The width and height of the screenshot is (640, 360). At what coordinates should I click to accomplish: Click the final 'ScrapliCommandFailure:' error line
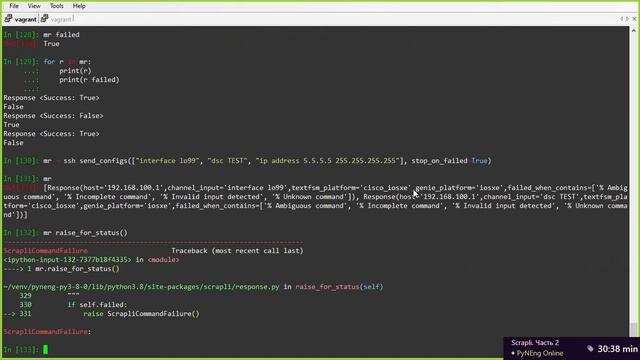click(47, 331)
